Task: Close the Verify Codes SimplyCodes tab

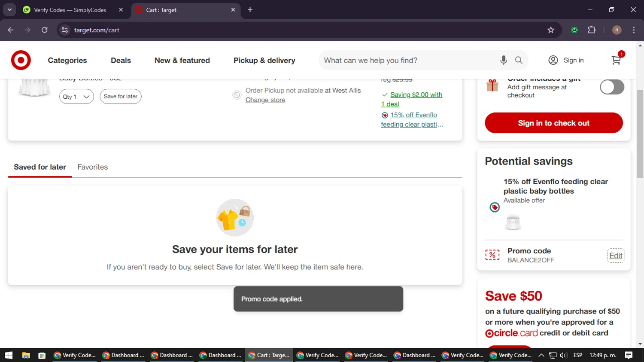Action: coord(121,10)
